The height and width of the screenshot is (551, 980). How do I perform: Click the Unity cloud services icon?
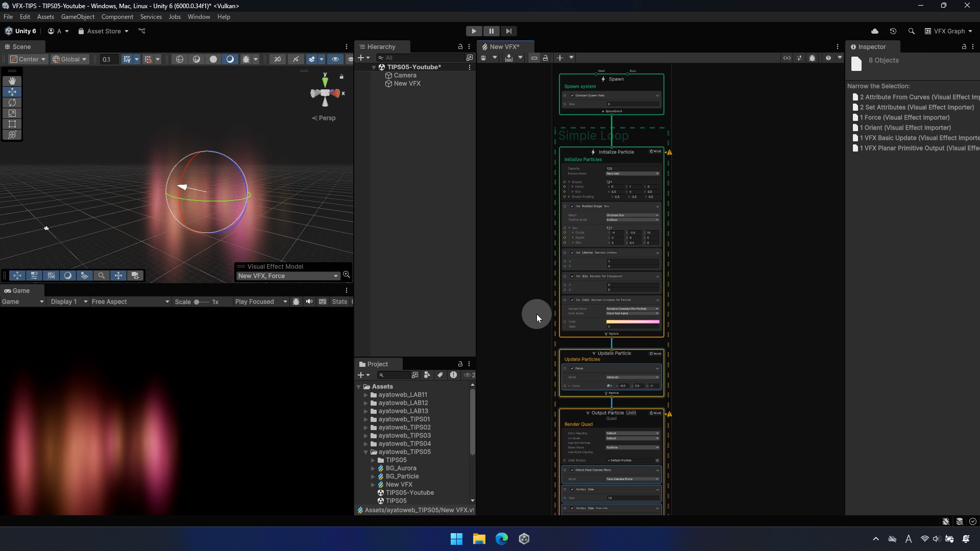pyautogui.click(x=874, y=31)
